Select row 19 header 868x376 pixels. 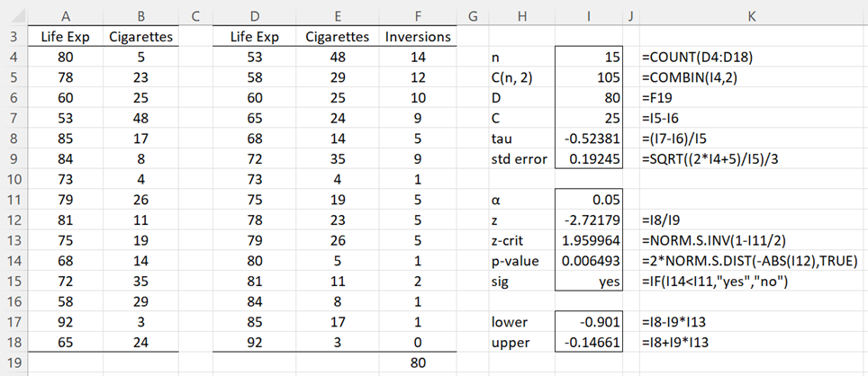pos(14,363)
